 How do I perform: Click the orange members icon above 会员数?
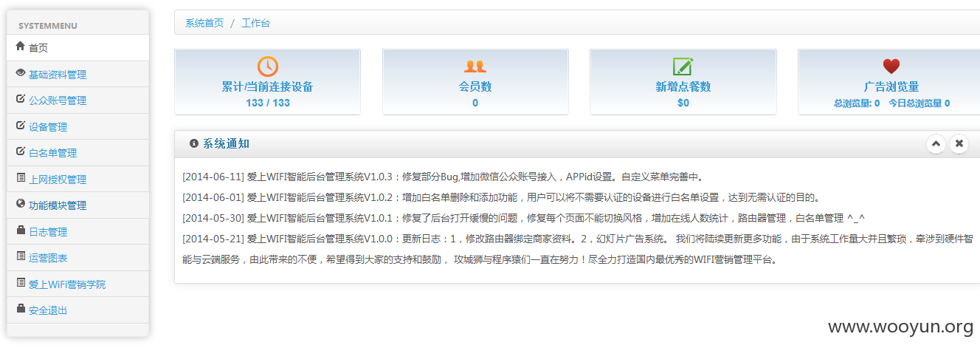[x=475, y=66]
